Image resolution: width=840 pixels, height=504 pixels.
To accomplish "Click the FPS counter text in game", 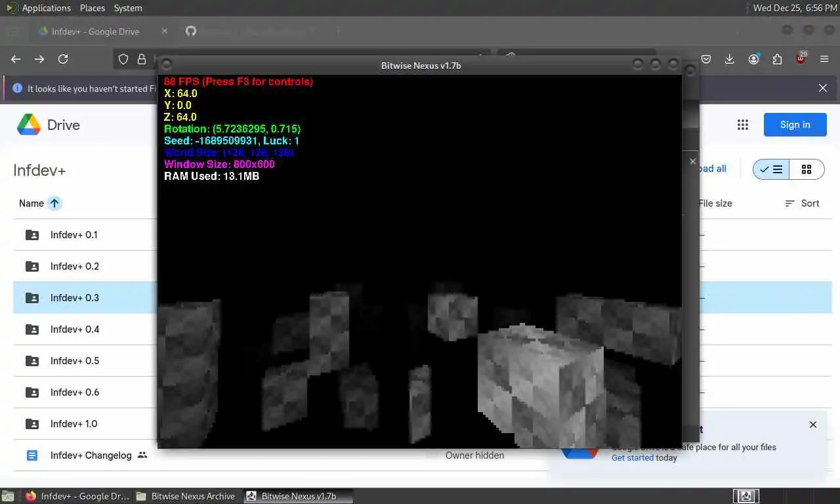I will (238, 81).
